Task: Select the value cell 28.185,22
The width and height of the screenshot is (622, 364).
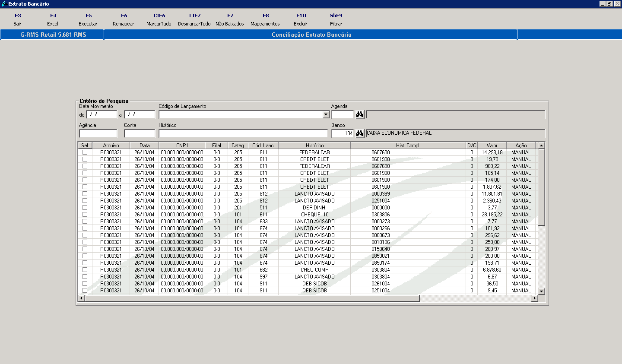Action: click(492, 214)
